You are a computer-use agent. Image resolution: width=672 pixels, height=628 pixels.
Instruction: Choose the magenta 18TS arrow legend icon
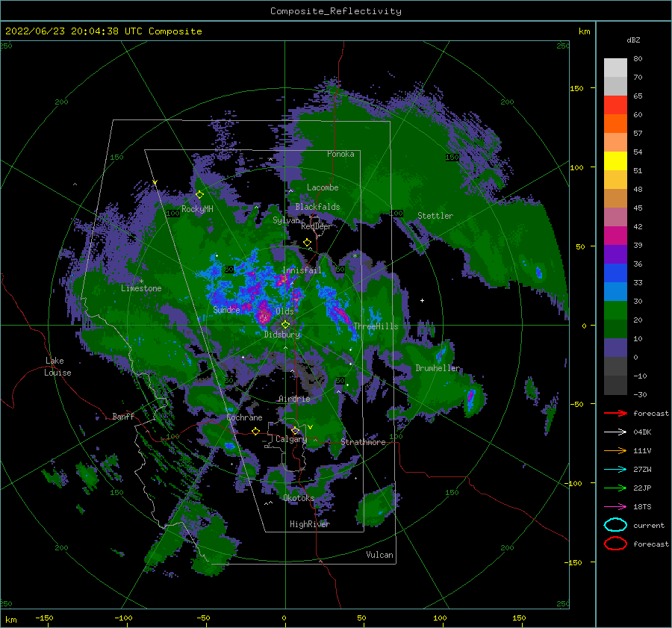click(615, 507)
